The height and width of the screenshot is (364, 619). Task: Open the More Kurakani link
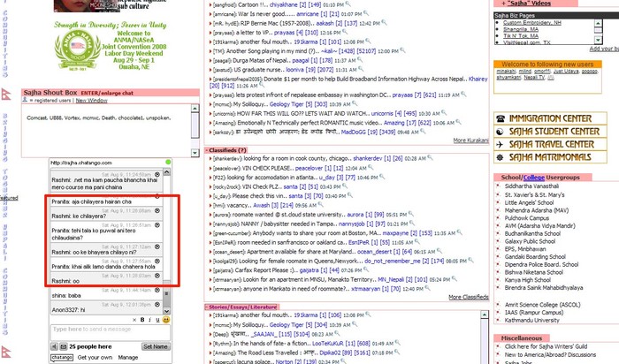[x=470, y=140]
